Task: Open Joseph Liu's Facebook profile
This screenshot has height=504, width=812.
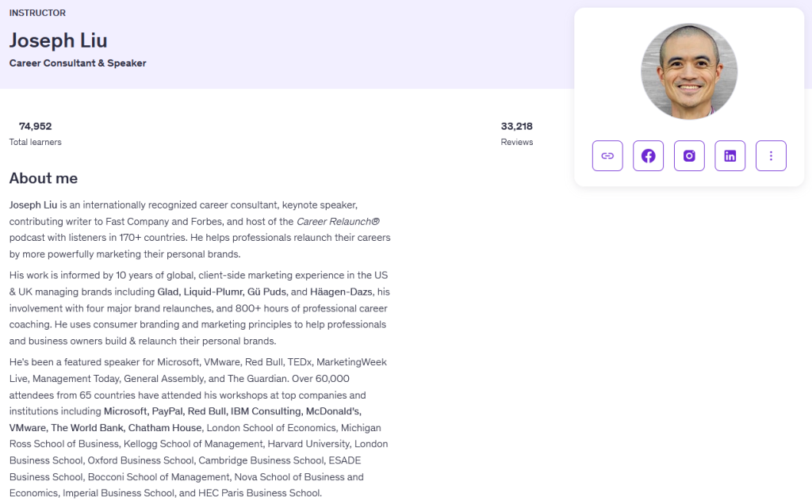Action: click(648, 156)
